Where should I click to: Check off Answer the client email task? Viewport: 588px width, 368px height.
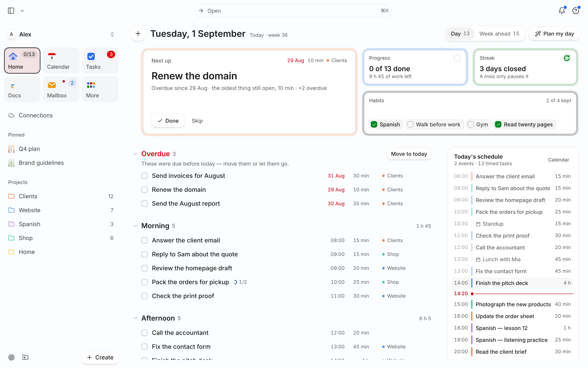pyautogui.click(x=145, y=240)
